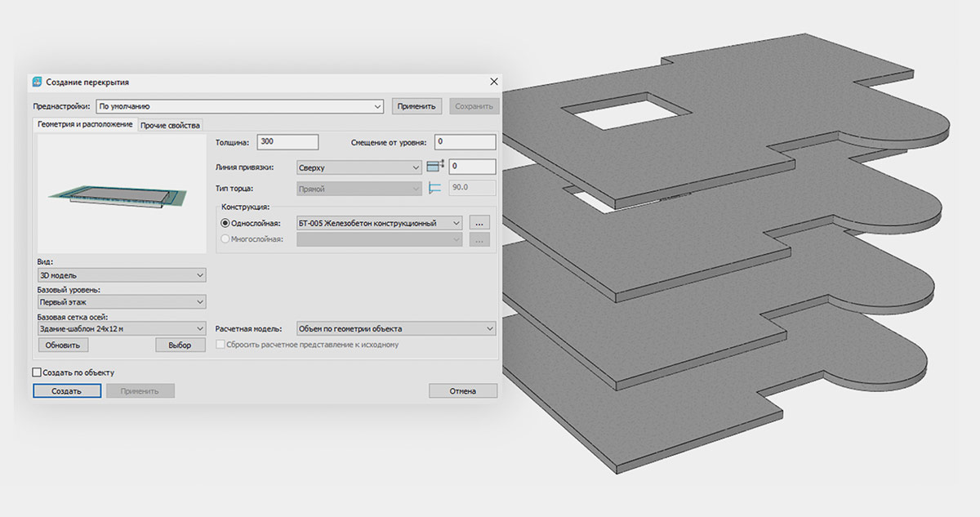Select the Однослойная radio button
This screenshot has width=980, height=517.
tap(225, 223)
